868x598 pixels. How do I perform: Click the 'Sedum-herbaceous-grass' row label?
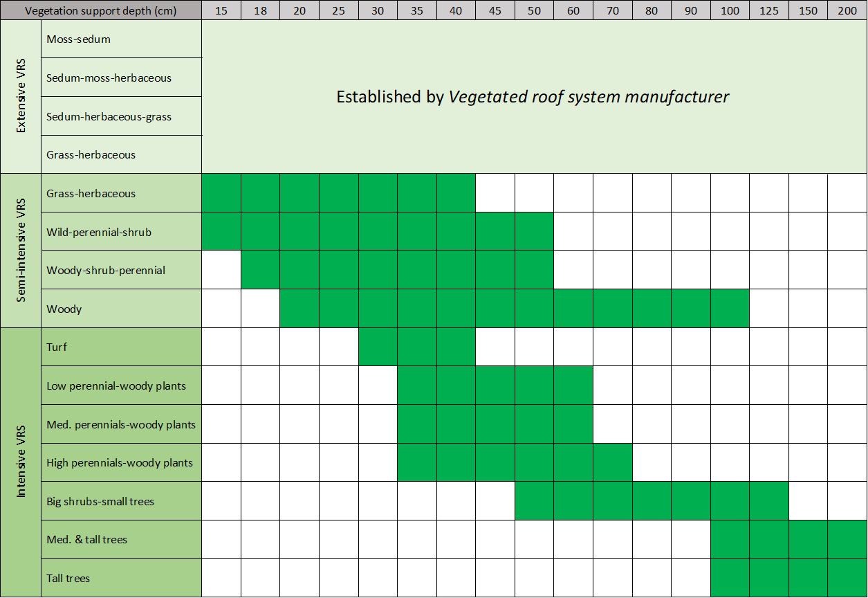(109, 116)
